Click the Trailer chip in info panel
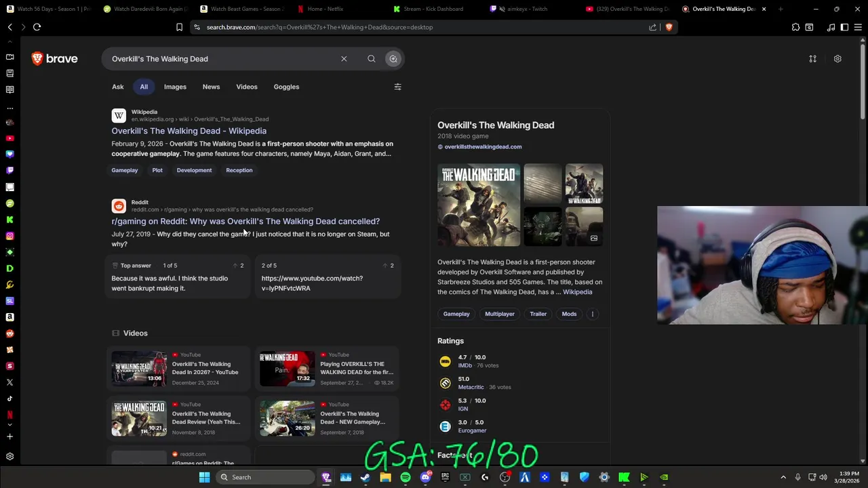The height and width of the screenshot is (488, 868). coord(538,314)
